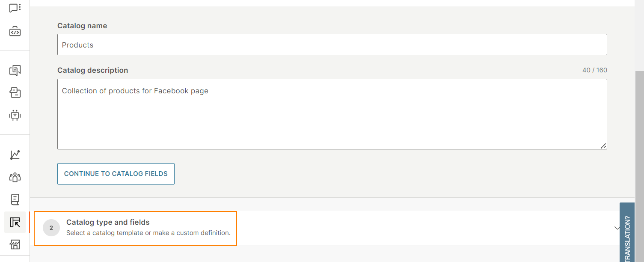Viewport: 644px width, 262px height.
Task: Click the chevron arrow on step 2 row
Action: tap(617, 228)
